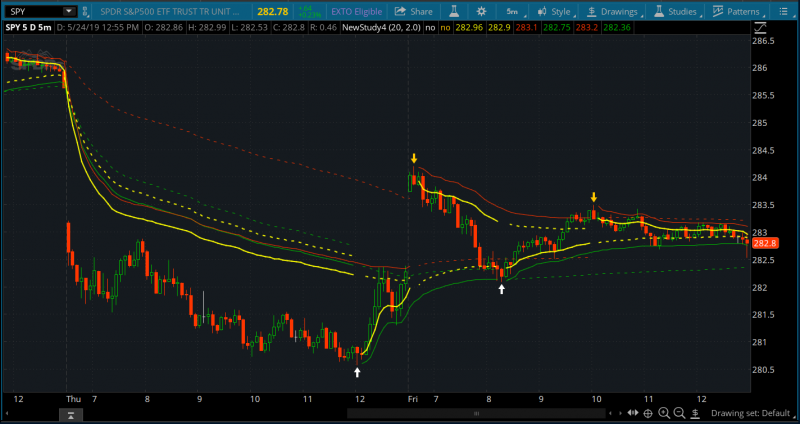Viewport: 800px width, 424px height.
Task: Click the link/clipboard icon beside the symbol box
Action: pos(87,11)
